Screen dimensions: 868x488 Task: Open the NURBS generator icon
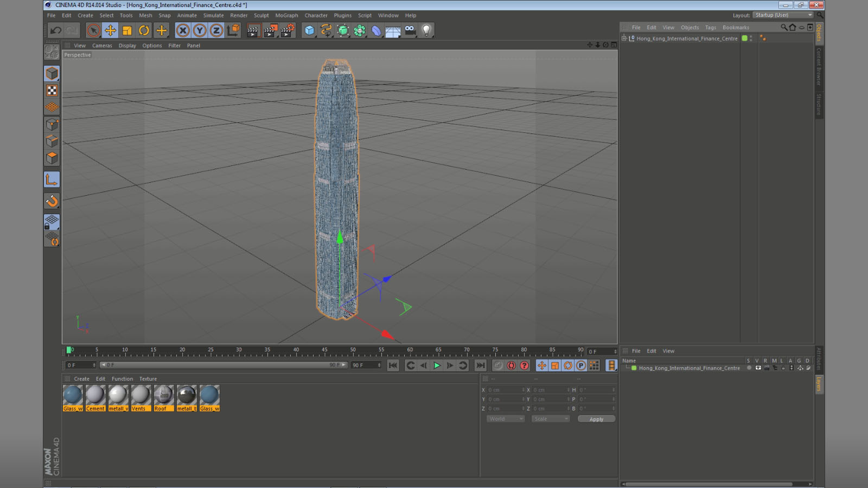point(343,30)
